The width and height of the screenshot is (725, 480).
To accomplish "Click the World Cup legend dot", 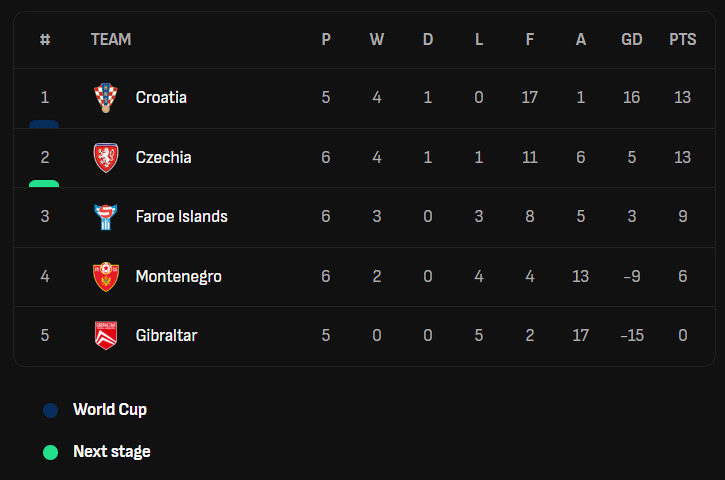I will coord(51,410).
